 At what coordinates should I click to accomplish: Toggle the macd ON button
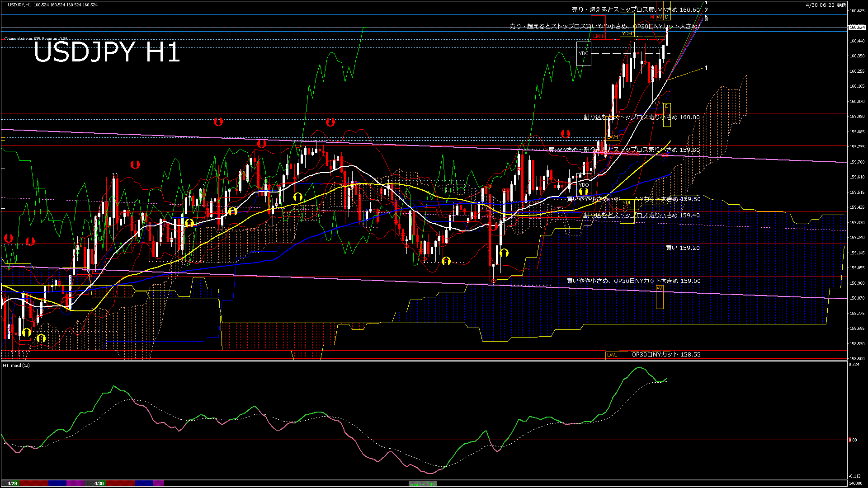pos(423,484)
